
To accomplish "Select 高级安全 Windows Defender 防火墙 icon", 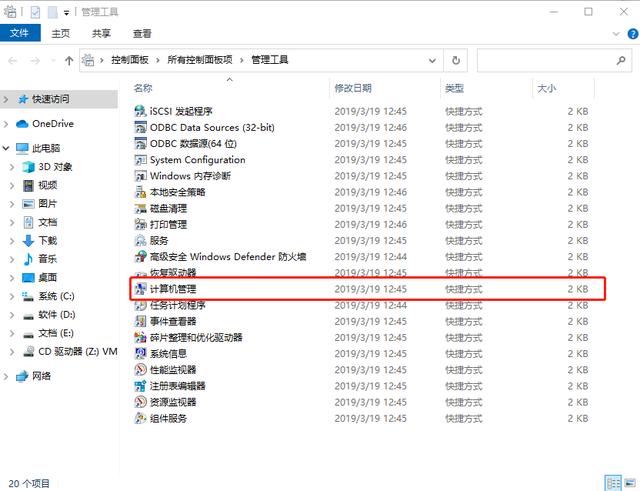I will (x=140, y=257).
